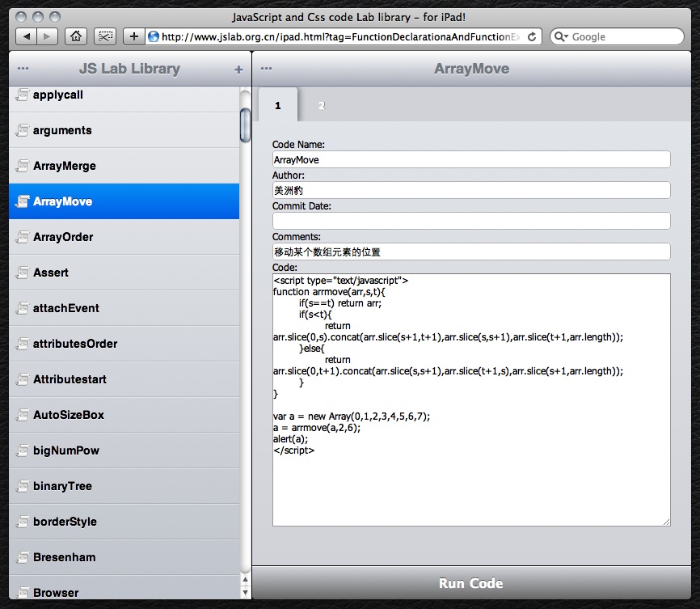
Task: Open the ArrayMove panel ellipsis menu
Action: click(266, 69)
